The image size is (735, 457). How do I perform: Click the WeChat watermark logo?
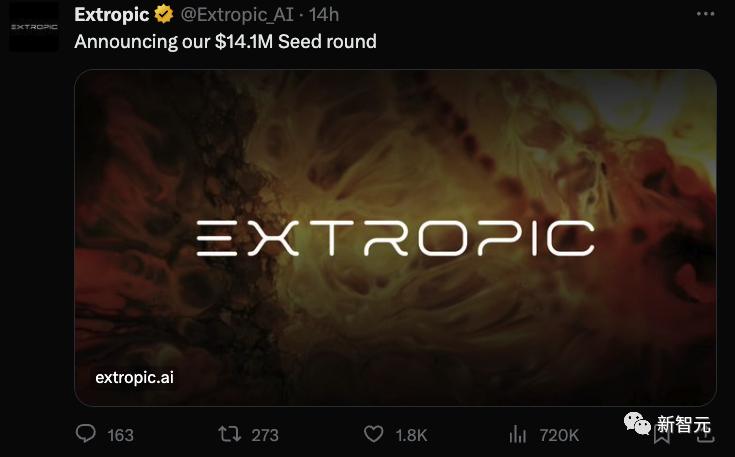click(637, 425)
